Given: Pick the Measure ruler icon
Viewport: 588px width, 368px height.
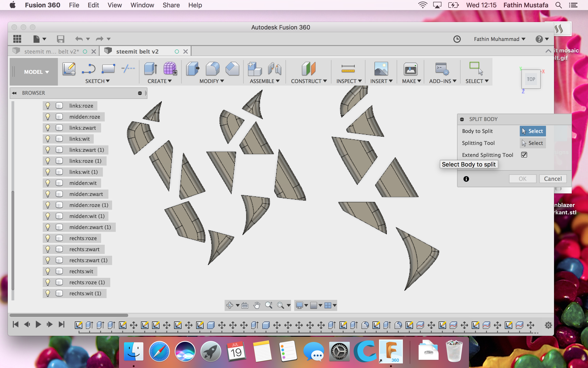Looking at the screenshot, I should pos(348,68).
